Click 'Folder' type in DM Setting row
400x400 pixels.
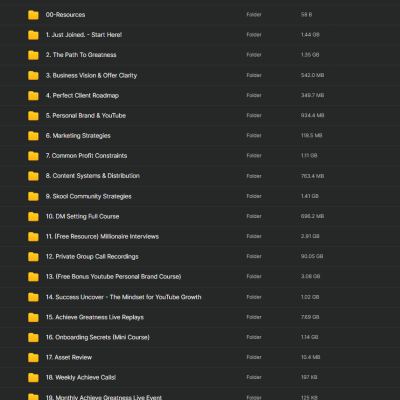click(x=254, y=216)
